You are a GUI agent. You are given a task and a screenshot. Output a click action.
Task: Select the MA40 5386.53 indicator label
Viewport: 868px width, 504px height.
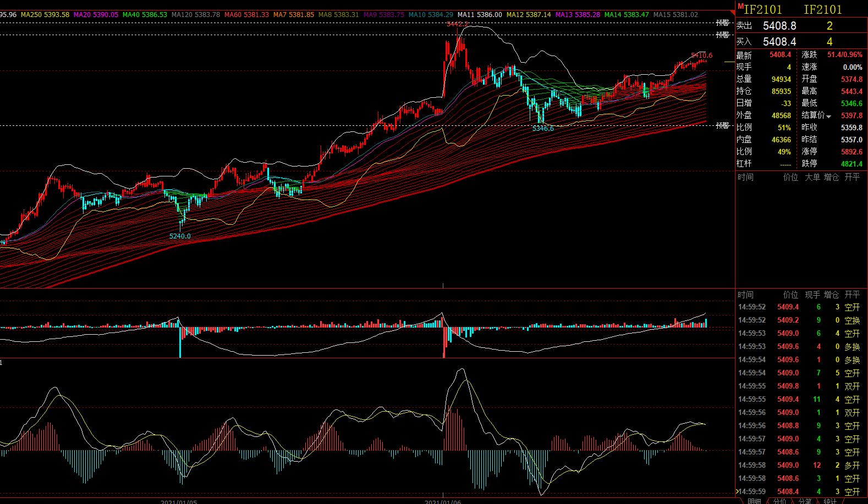[x=145, y=14]
